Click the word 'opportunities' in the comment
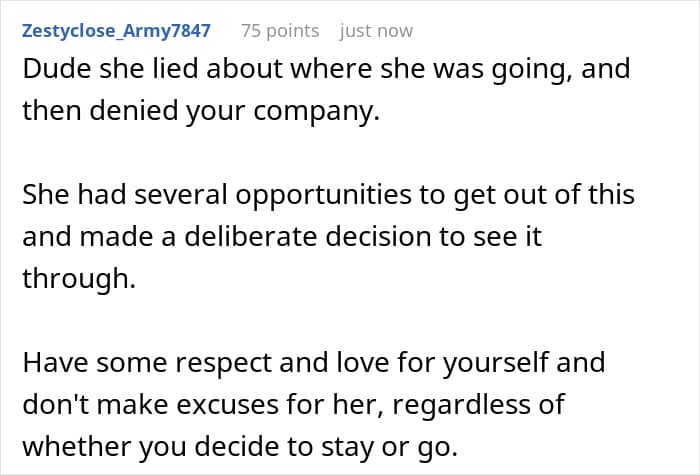Screen dimensions: 700x475 (x=323, y=196)
